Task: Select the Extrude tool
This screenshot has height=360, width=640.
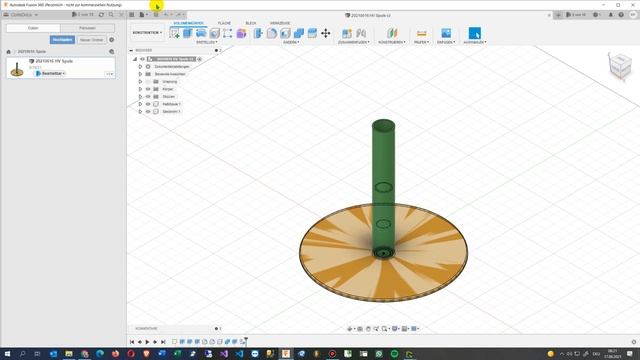Action: point(188,33)
